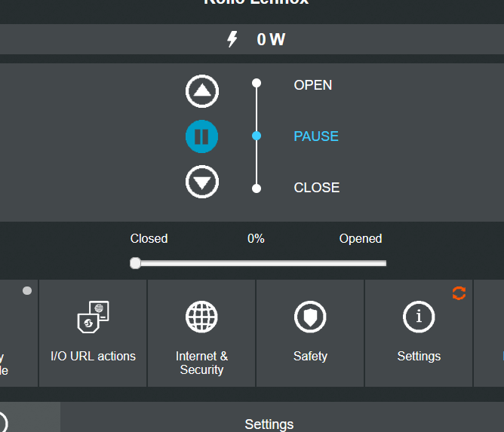Click the orange refresh icon on Settings tile

point(459,293)
